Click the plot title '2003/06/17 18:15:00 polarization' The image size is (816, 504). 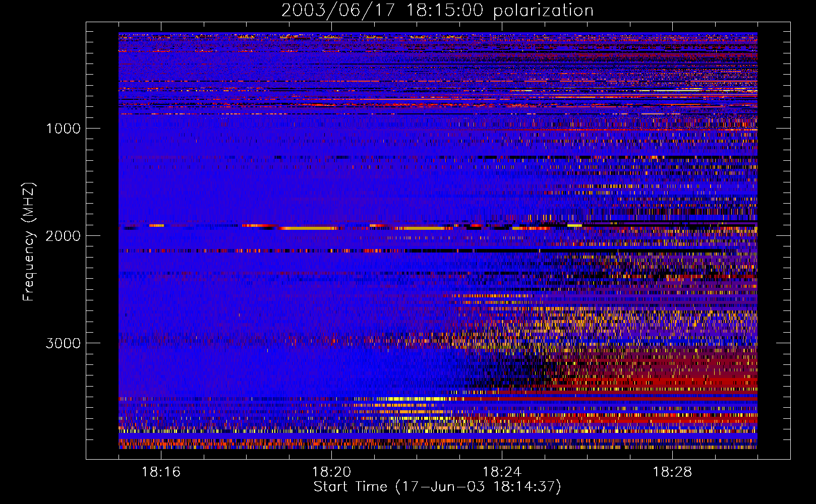pos(437,11)
